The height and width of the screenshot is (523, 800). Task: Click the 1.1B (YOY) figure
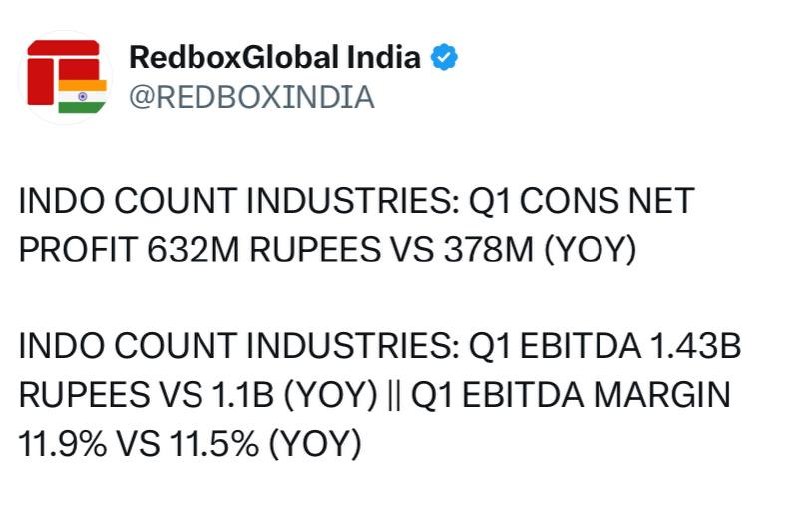(293, 394)
